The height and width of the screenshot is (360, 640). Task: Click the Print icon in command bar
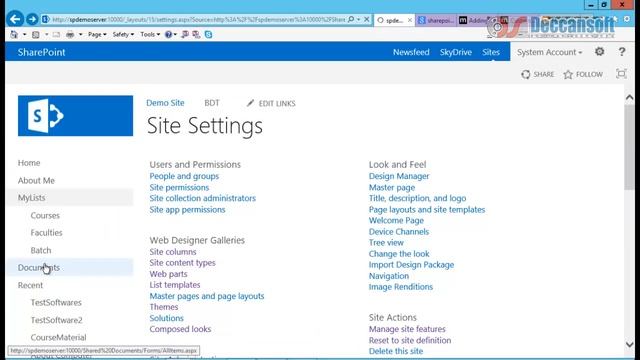(x=70, y=35)
